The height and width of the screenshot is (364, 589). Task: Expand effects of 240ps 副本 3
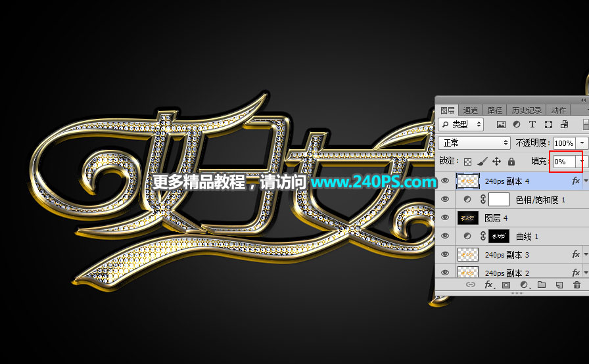click(586, 254)
